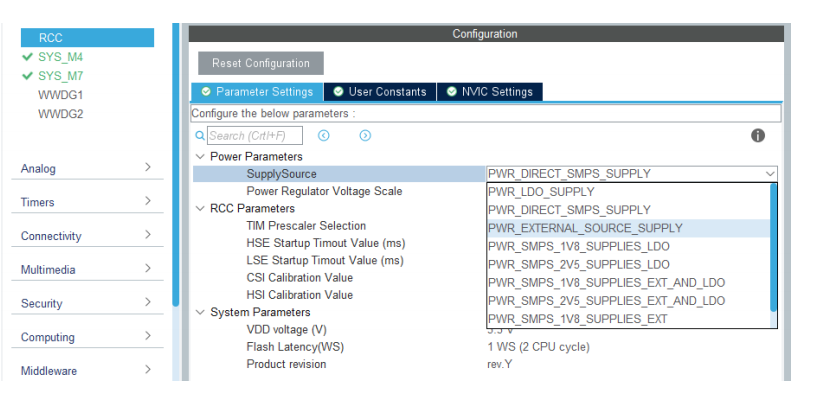Expand the Connectivity category

click(x=87, y=236)
